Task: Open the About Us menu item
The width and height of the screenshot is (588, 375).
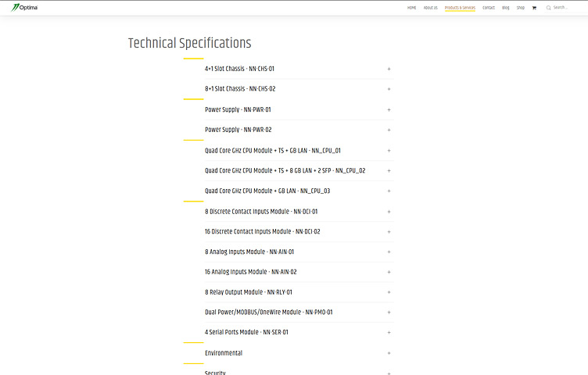Action: tap(431, 8)
